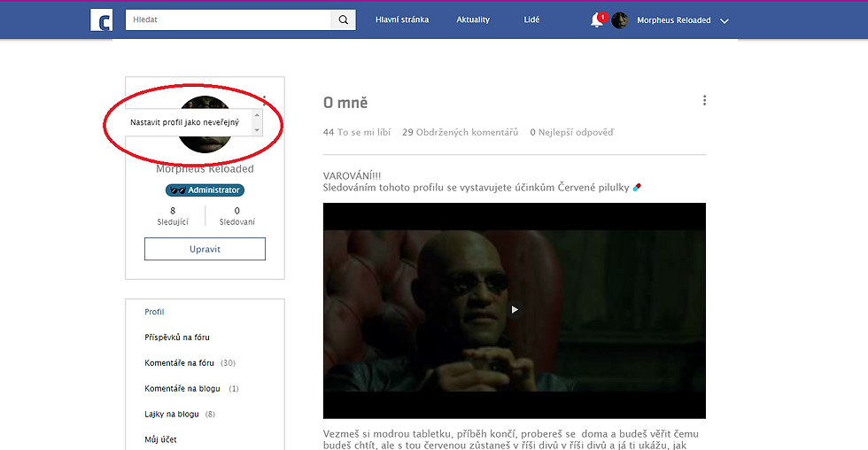Click the magnifier search button
Screen dimensions: 868x450
[x=344, y=19]
